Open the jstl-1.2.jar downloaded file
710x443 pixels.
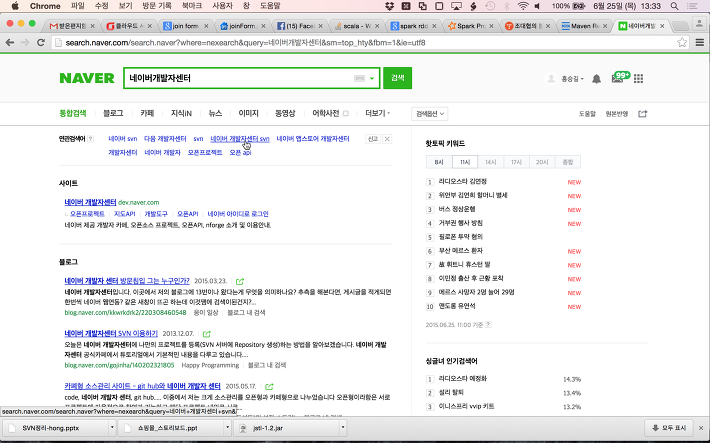[x=288, y=428]
